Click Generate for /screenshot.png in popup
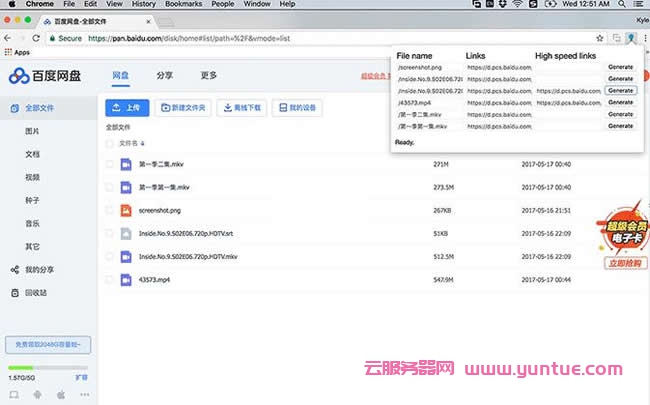The image size is (650, 405). coord(620,67)
